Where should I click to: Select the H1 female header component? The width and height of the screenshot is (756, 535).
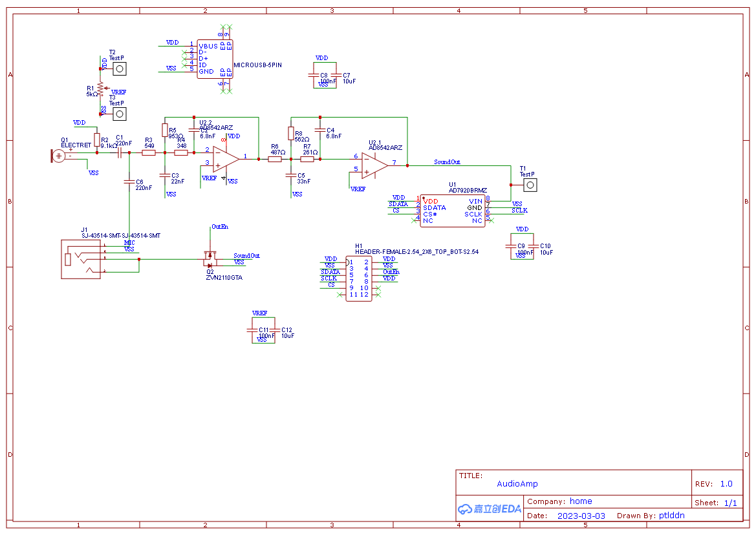(x=359, y=278)
